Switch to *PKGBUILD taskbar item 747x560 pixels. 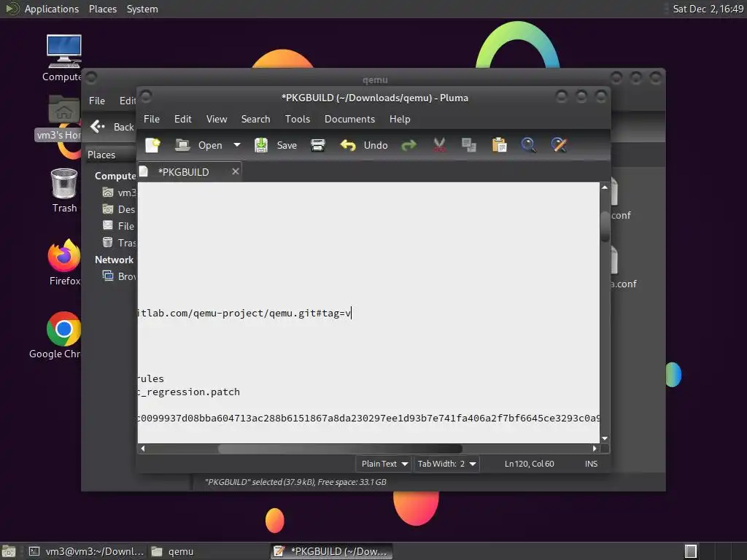[332, 551]
